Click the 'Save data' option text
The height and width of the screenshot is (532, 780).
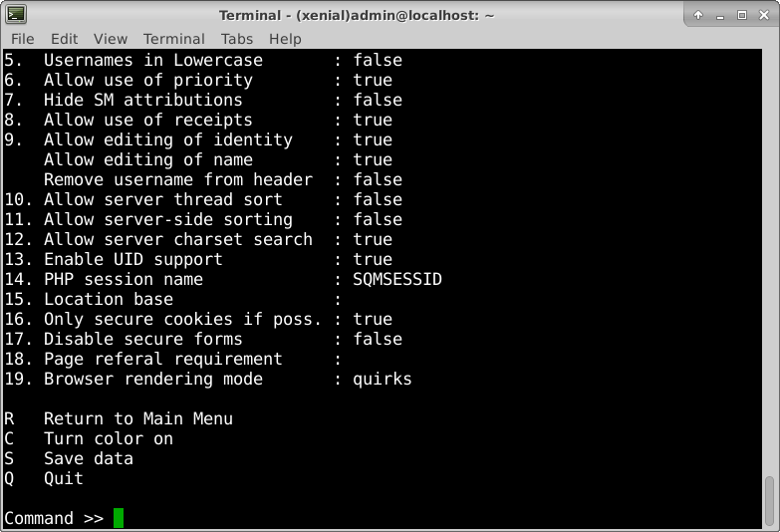[x=88, y=458]
